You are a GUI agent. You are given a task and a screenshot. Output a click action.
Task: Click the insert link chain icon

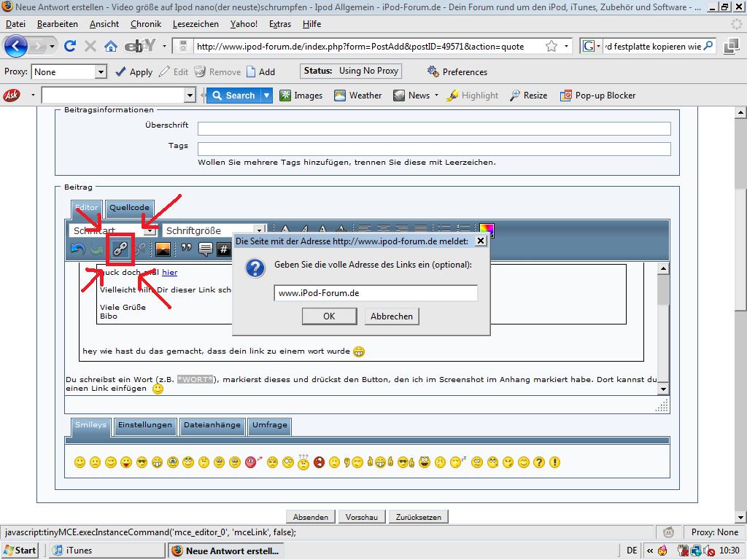tap(120, 249)
